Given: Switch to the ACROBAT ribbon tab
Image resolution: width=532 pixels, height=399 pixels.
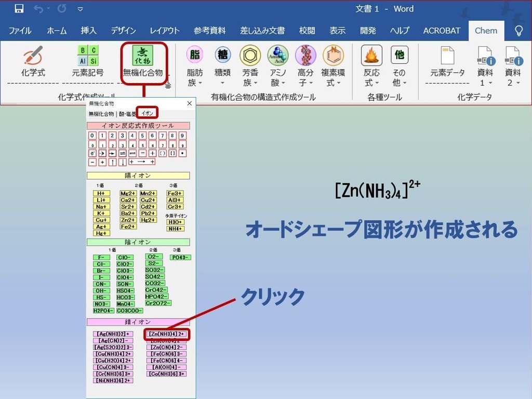Looking at the screenshot, I should [x=442, y=31].
